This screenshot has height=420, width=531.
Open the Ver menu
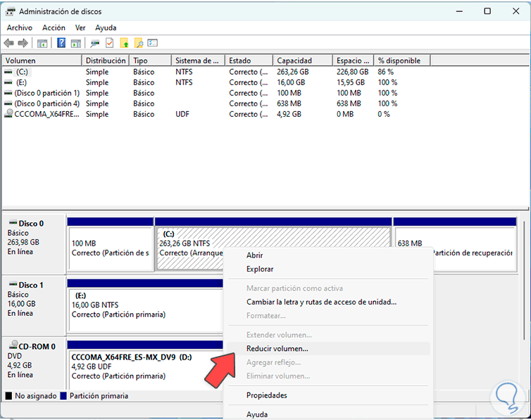pyautogui.click(x=80, y=27)
